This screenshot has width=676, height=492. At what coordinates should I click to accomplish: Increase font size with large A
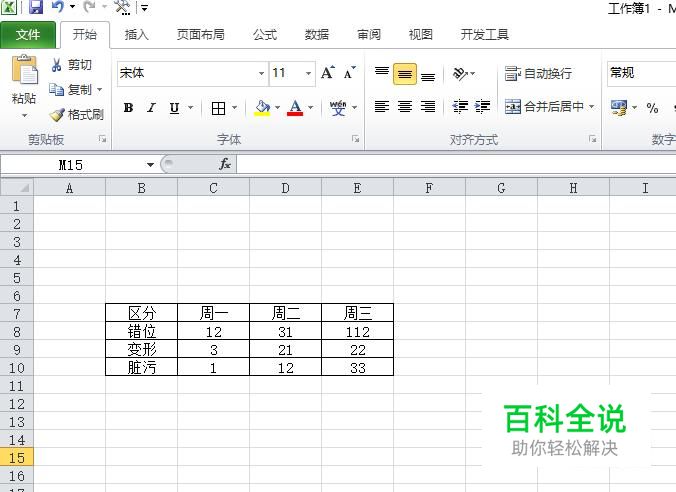[328, 72]
